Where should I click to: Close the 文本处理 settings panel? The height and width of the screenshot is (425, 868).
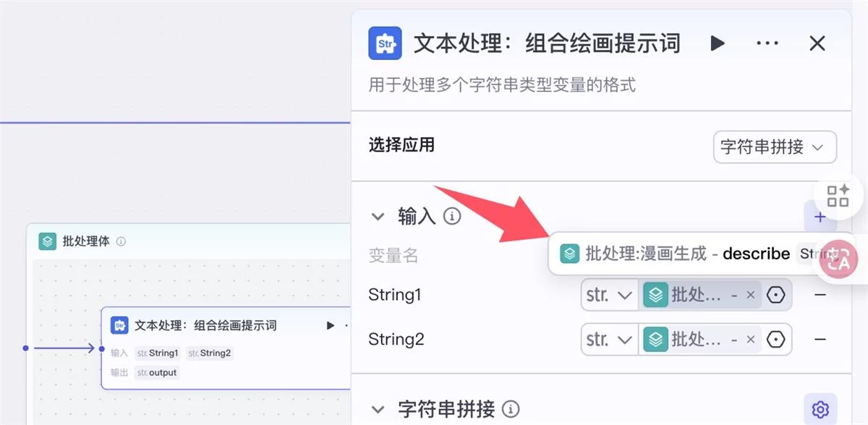(817, 43)
